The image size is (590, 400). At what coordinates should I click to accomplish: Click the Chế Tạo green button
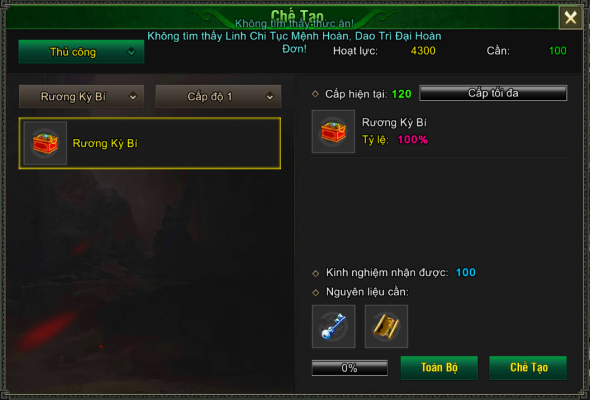pyautogui.click(x=528, y=367)
